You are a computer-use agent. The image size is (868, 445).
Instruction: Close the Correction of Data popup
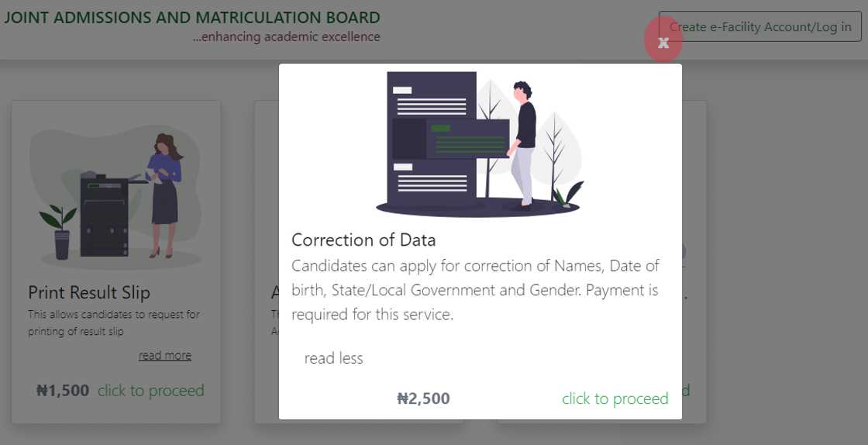663,43
